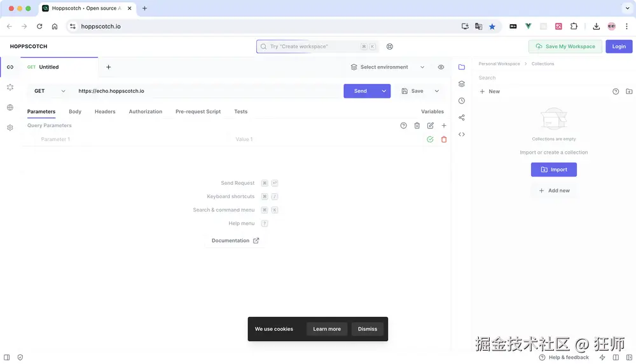636x364 pixels.
Task: Open interceptor shield icon in footer
Action: click(20, 358)
